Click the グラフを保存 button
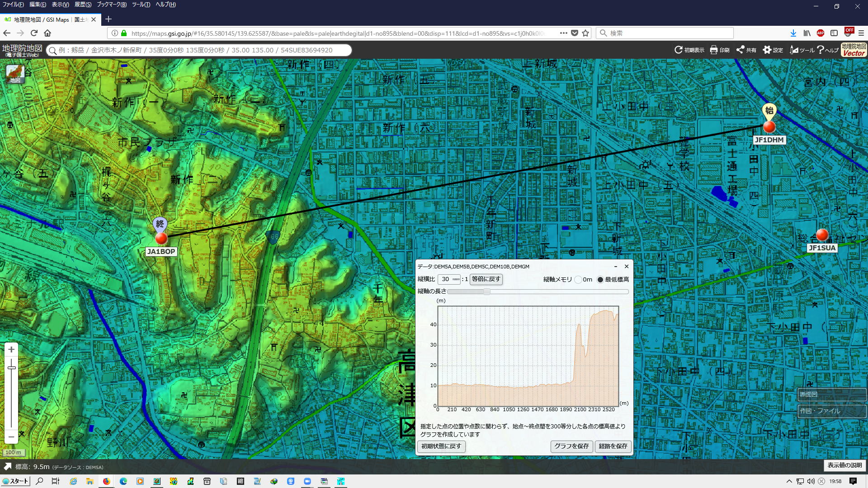 [x=571, y=446]
